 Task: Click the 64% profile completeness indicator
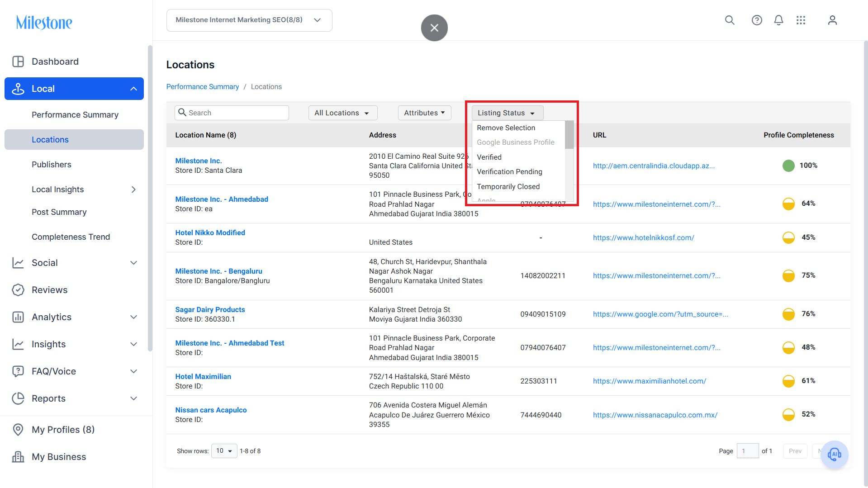[x=788, y=204]
